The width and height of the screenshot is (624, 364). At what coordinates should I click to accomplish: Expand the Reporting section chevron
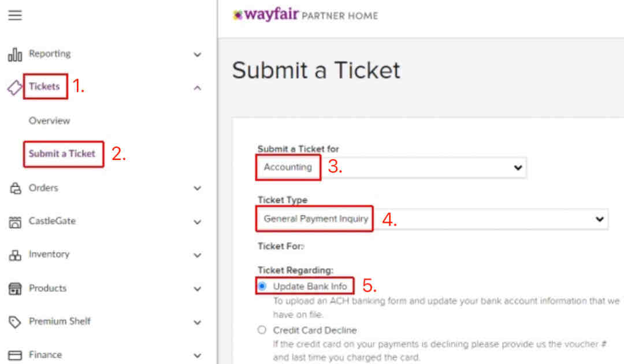(x=198, y=55)
